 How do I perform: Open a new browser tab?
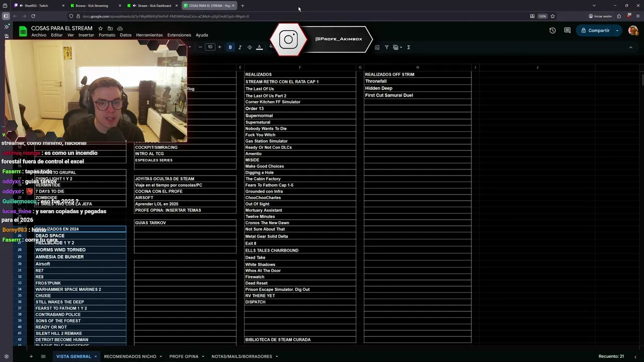click(243, 6)
